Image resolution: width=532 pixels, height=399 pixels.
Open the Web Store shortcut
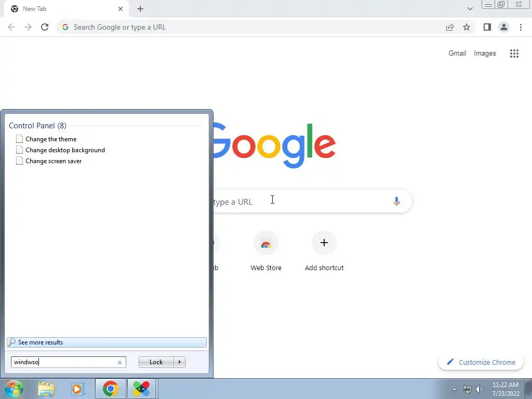tap(266, 251)
